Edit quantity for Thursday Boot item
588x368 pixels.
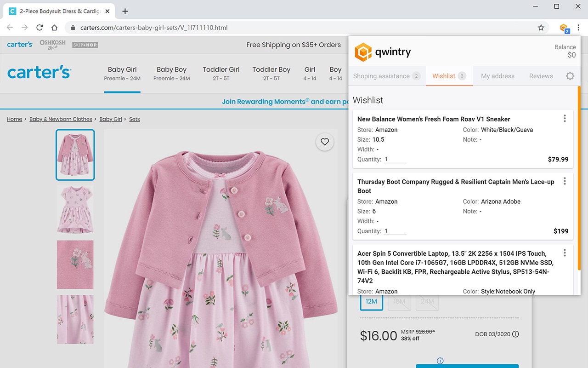click(x=395, y=231)
